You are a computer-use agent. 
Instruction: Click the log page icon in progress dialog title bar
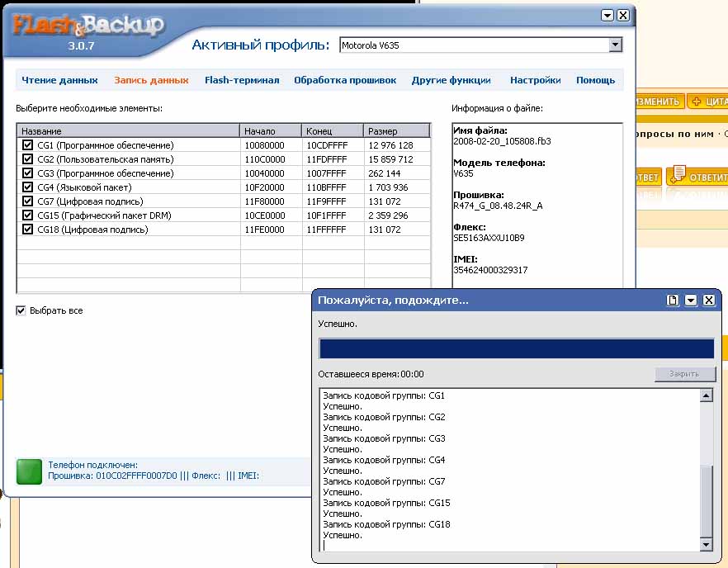pyautogui.click(x=672, y=300)
